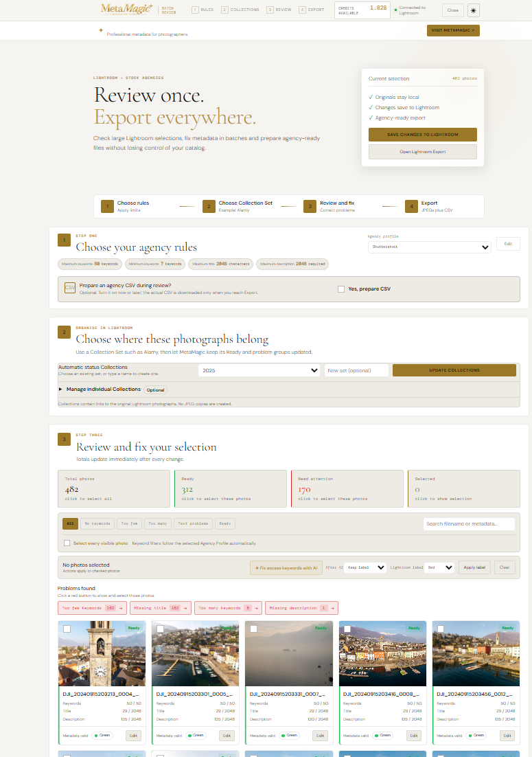Open the 'After AI' Keep label dropdown
532x757 pixels.
point(367,567)
